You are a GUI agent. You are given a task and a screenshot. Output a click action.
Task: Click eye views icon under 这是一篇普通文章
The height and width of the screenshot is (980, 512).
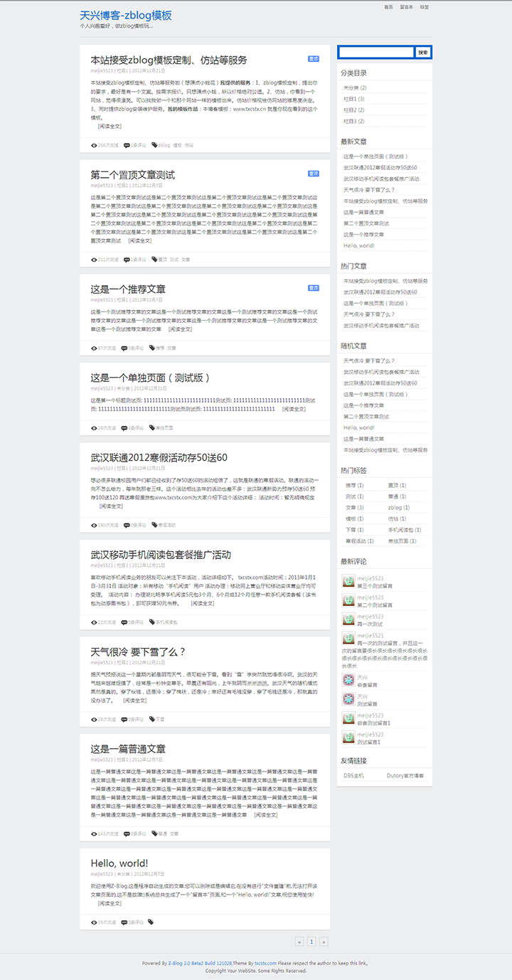click(94, 833)
